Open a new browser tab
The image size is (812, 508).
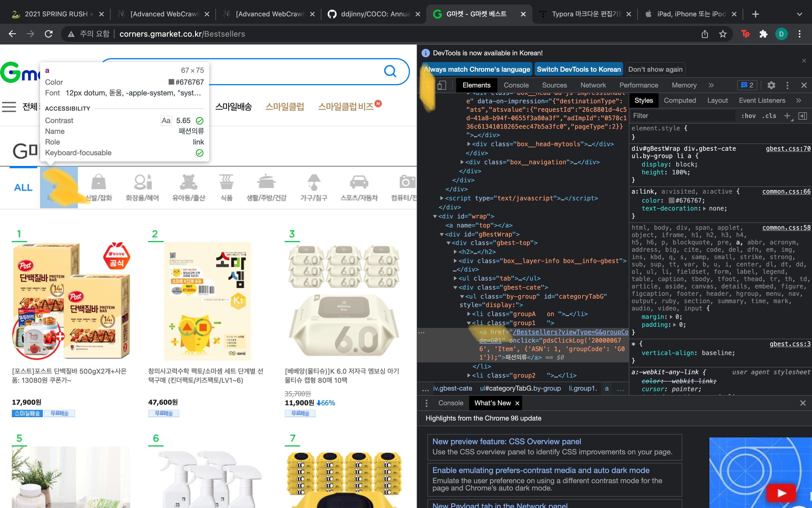click(x=755, y=14)
